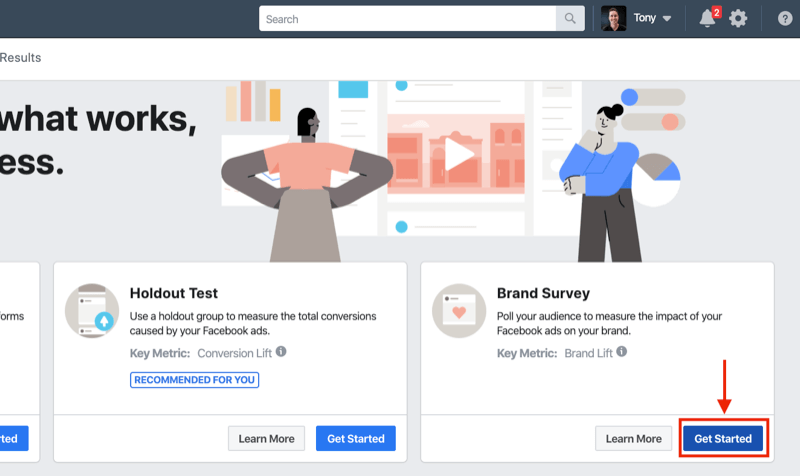The height and width of the screenshot is (476, 800).
Task: Play the intro video illustration
Action: 459,155
